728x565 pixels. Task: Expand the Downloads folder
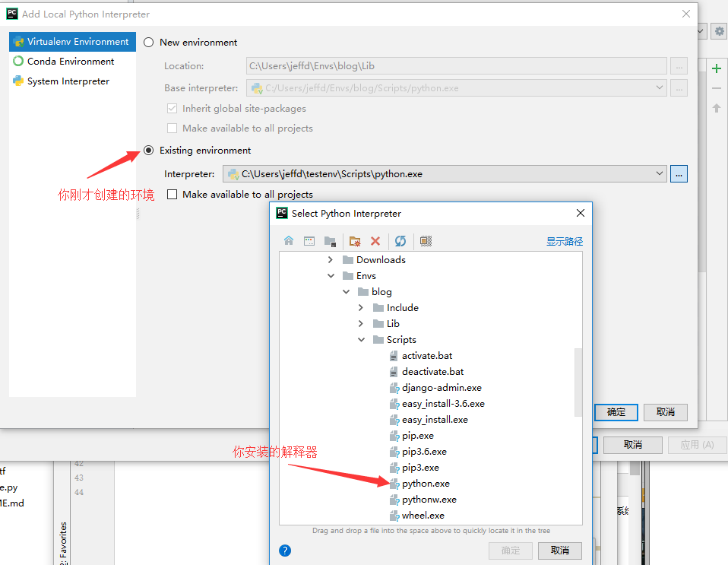click(330, 260)
